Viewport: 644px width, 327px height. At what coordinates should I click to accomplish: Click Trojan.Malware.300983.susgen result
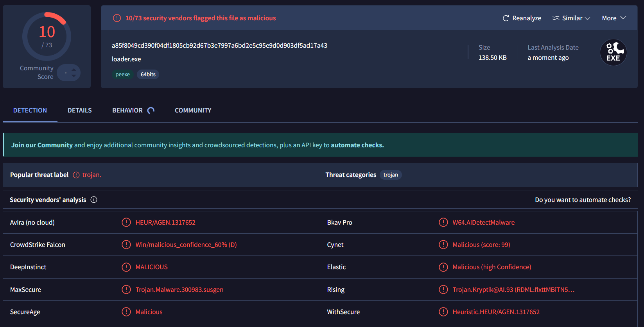click(179, 289)
